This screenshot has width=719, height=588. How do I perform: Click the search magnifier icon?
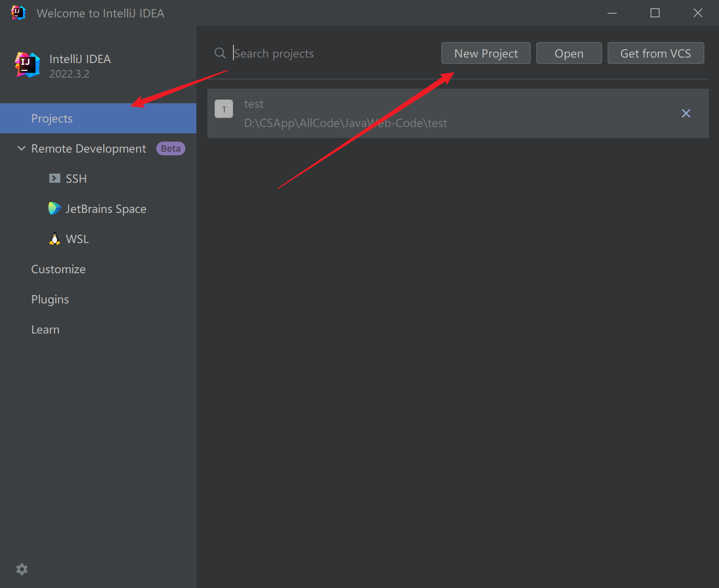tap(220, 53)
